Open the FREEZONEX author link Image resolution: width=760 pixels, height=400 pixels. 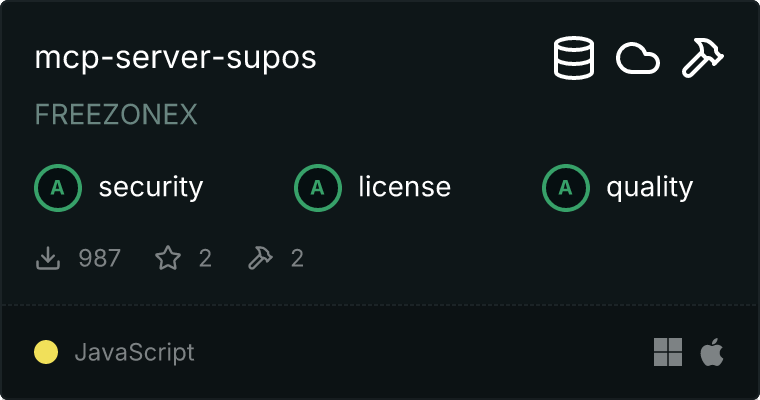[116, 115]
